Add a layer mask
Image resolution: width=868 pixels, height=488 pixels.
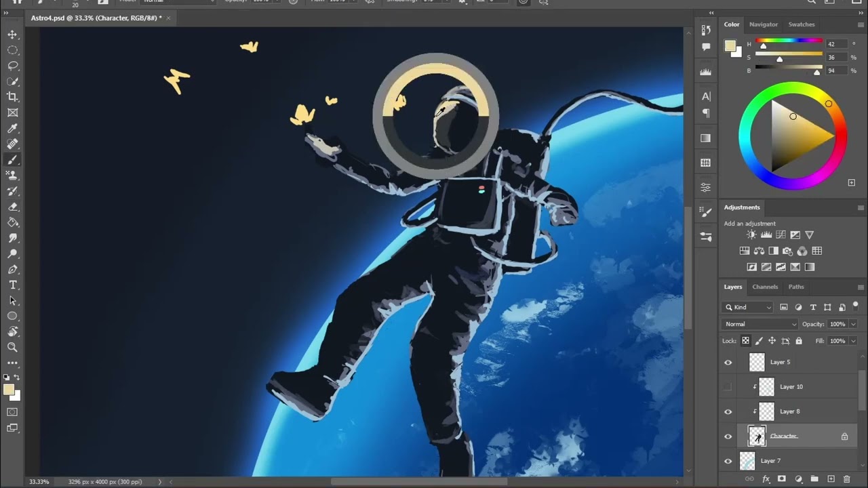(x=782, y=479)
